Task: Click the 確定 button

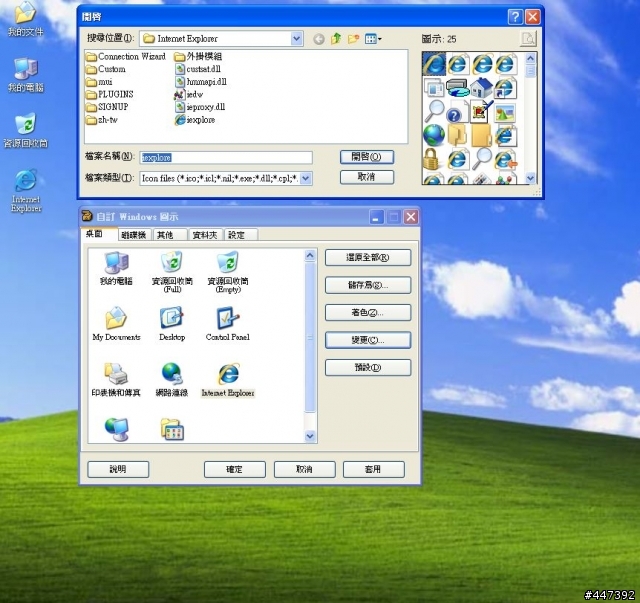Action: click(x=235, y=469)
